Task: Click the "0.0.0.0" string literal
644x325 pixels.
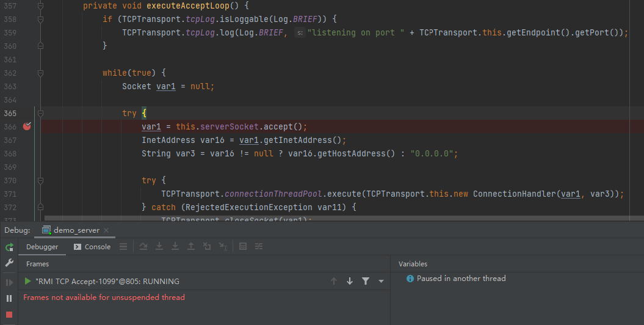Action: tap(432, 154)
